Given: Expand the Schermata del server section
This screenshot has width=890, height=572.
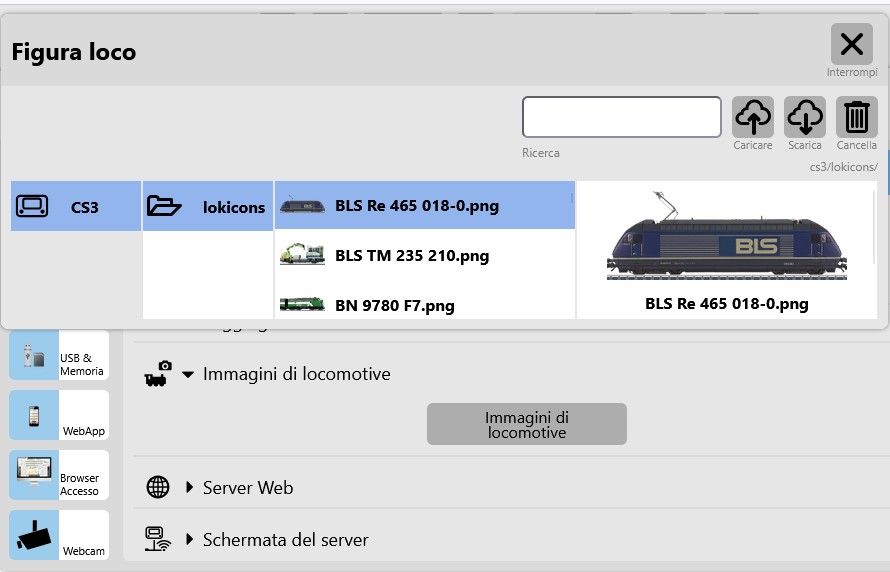Looking at the screenshot, I should pos(189,540).
